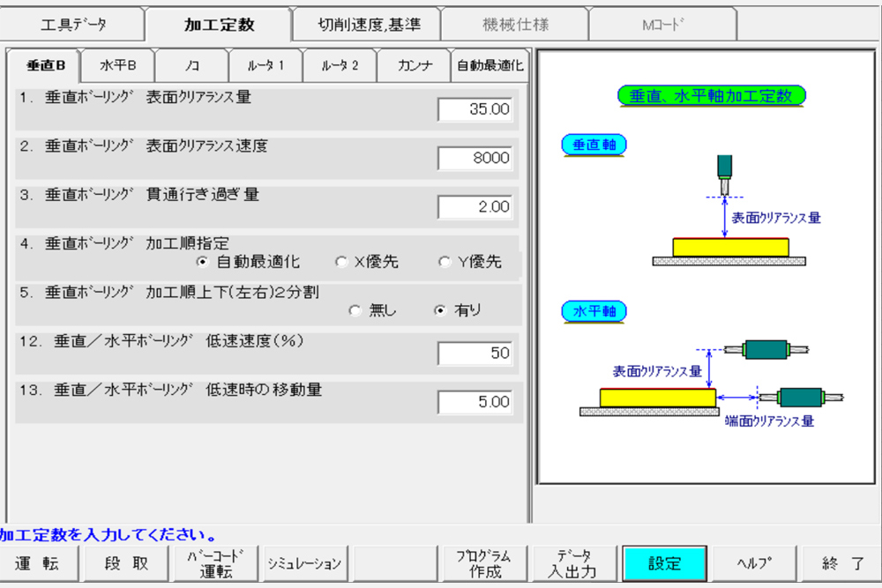
Task: Choose Y優先 machining order
Action: (444, 262)
